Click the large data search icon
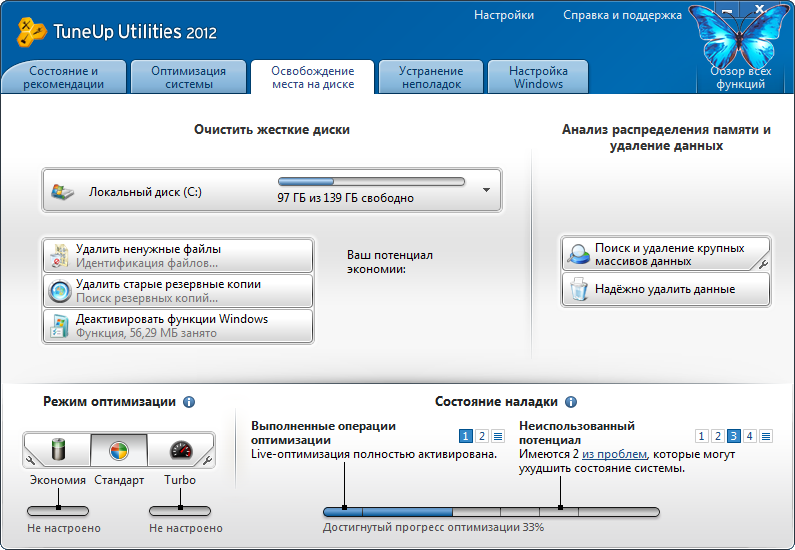The image size is (795, 550). 578,254
